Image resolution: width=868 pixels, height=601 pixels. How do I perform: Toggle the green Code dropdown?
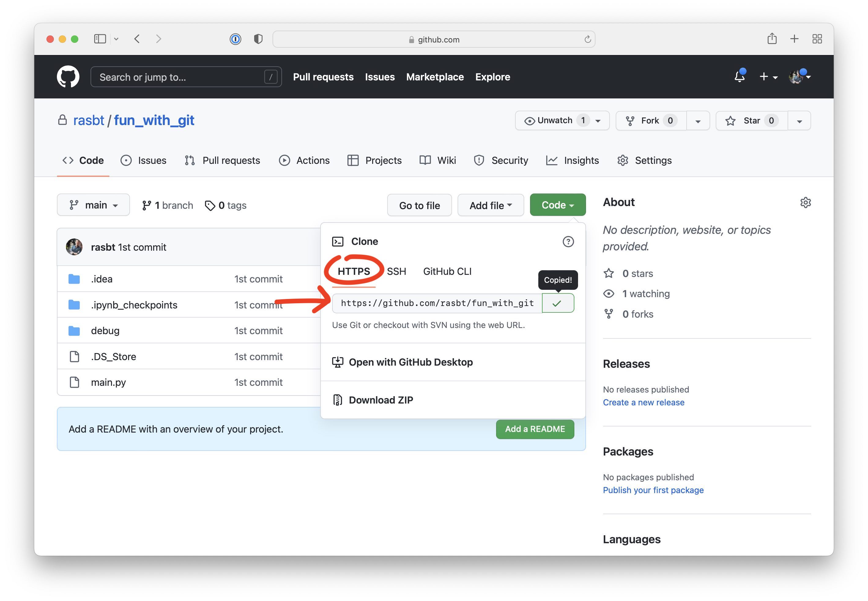(558, 205)
